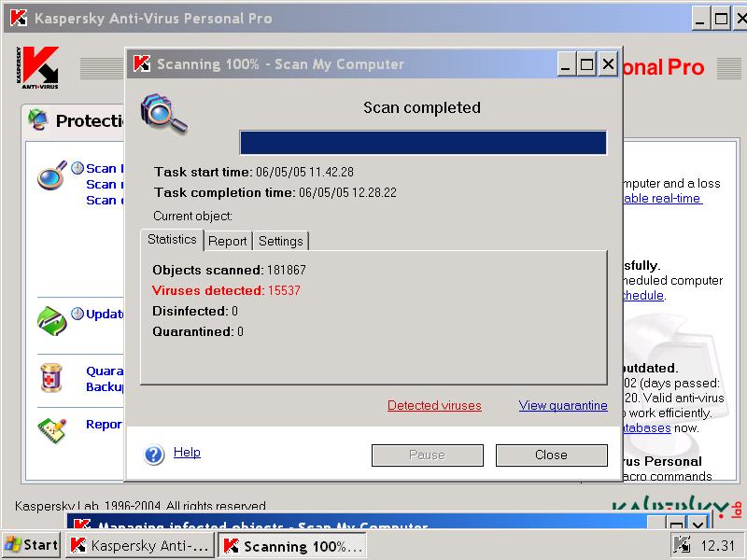
Task: Click the blue Help question mark icon
Action: (154, 455)
